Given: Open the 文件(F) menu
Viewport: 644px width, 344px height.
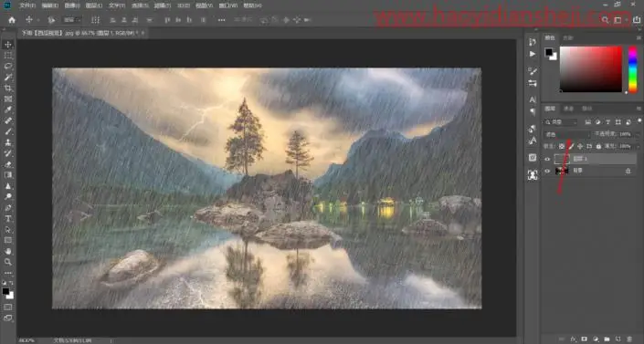Looking at the screenshot, I should [x=27, y=5].
